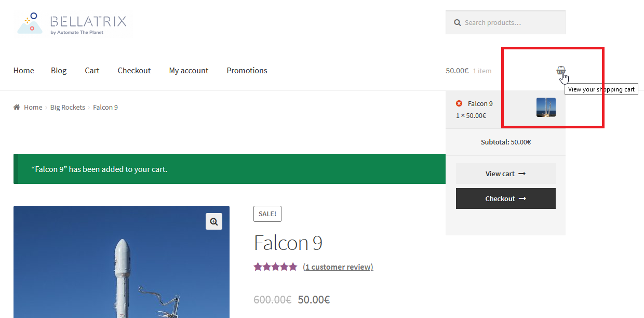Open the Blog page from the navigation
Viewport: 644px width, 318px height.
[x=58, y=70]
